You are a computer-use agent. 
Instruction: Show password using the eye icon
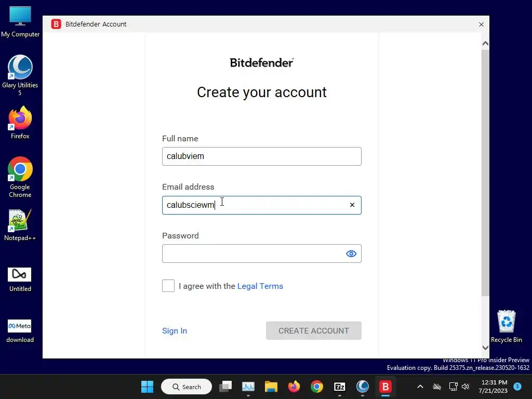[351, 254]
